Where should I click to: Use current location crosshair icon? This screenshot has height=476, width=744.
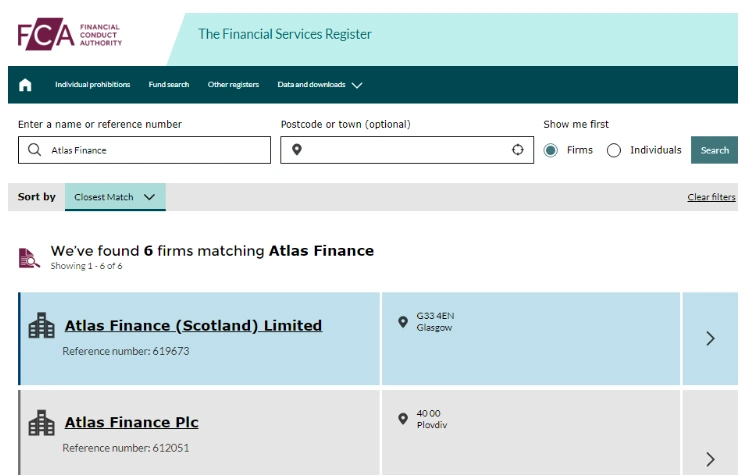tap(518, 149)
